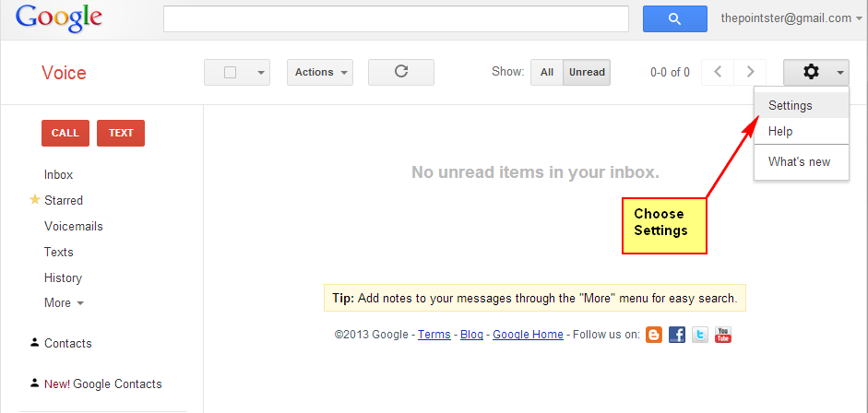
Task: Open the Blogger follow icon
Action: pyautogui.click(x=654, y=335)
